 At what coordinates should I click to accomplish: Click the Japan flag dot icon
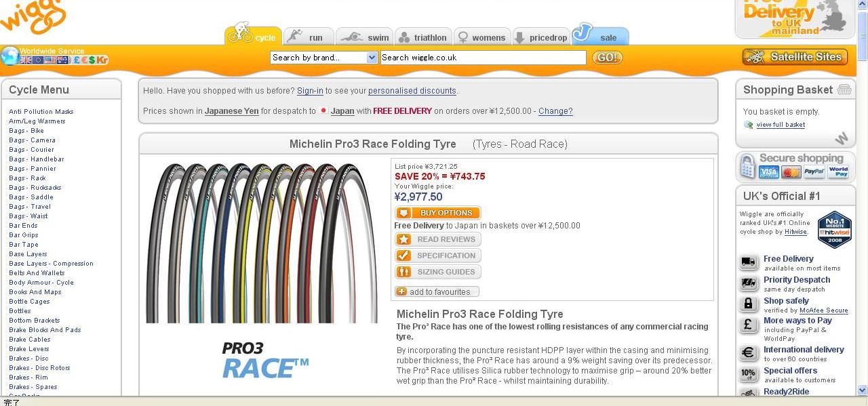323,110
